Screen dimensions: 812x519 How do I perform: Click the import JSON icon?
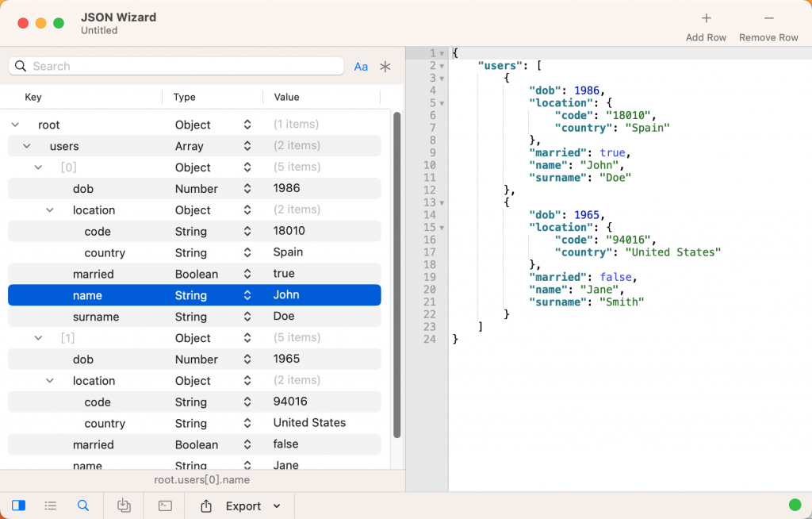[124, 506]
